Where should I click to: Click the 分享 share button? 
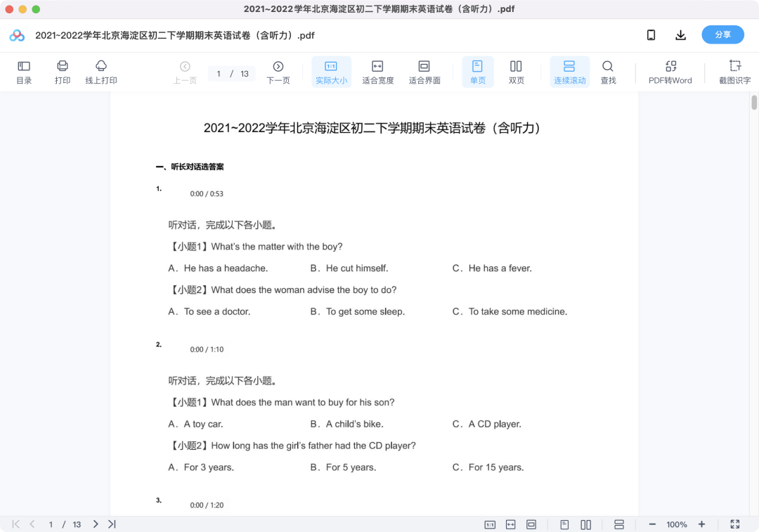[x=722, y=35]
